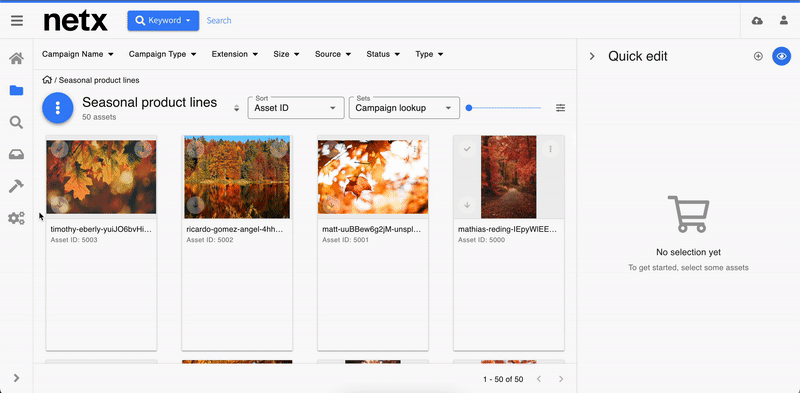The image size is (800, 393).
Task: Open more options for asset 5003
Action: click(143, 149)
